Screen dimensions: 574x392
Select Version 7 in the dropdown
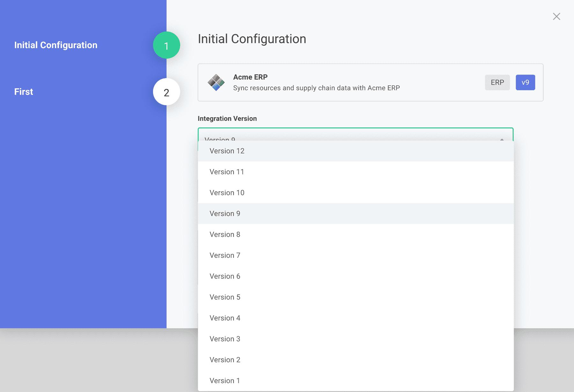tap(356, 255)
